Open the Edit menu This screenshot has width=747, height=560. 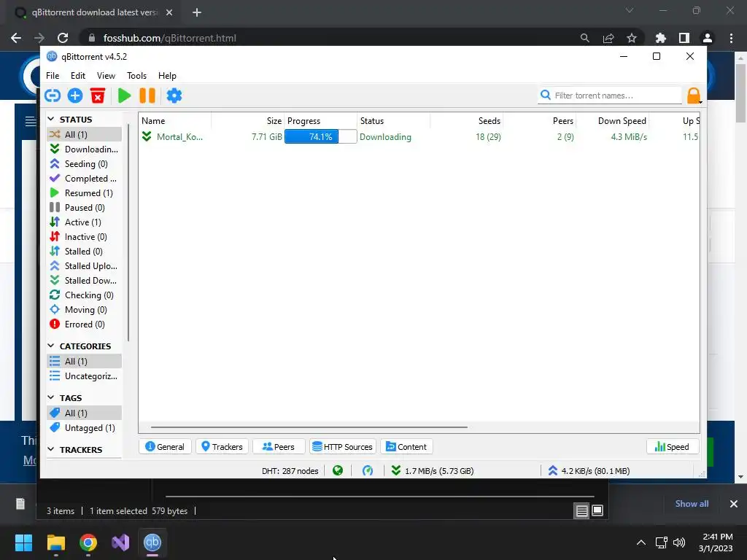pyautogui.click(x=77, y=76)
